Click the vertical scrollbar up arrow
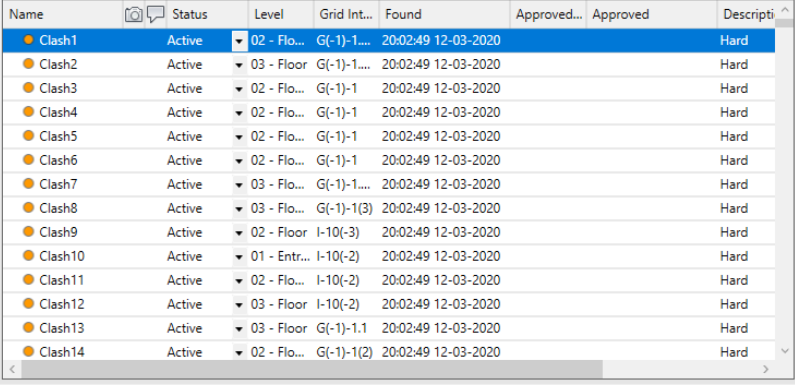 tap(785, 9)
